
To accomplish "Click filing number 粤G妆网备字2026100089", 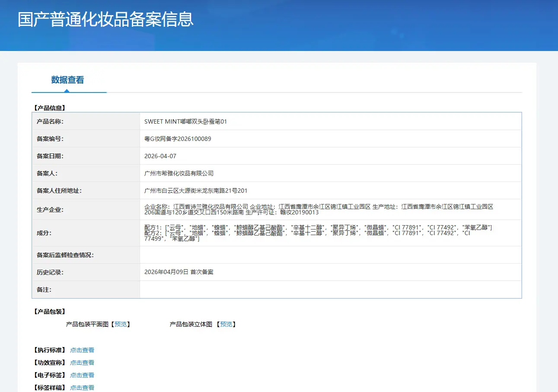I will tap(178, 139).
